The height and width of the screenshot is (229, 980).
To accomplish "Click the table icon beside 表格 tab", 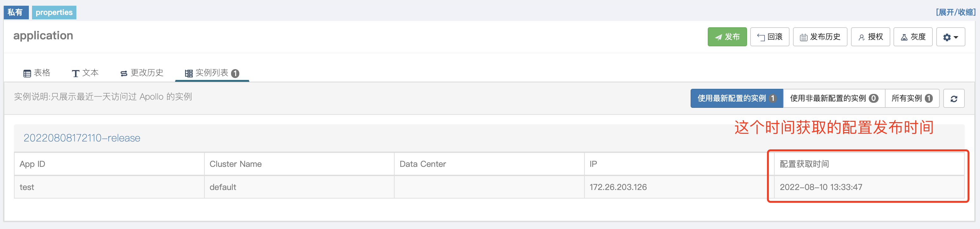I will coord(26,73).
